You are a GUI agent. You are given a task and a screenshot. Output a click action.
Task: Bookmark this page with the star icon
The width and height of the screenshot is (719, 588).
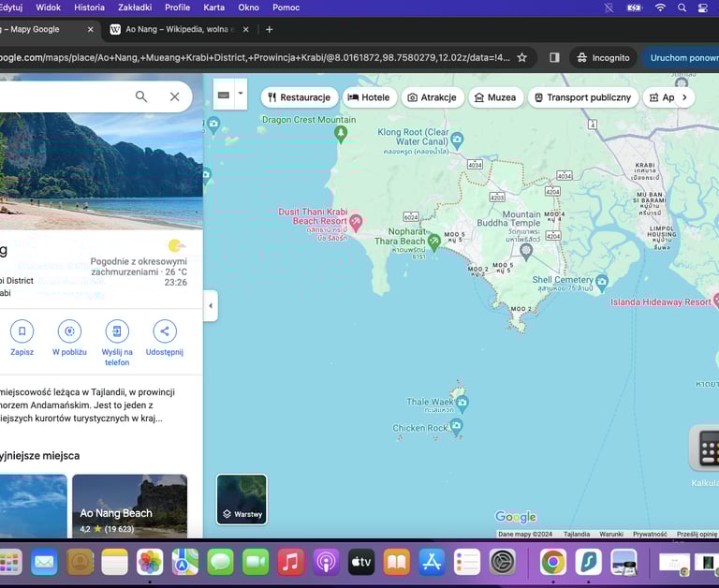click(521, 57)
